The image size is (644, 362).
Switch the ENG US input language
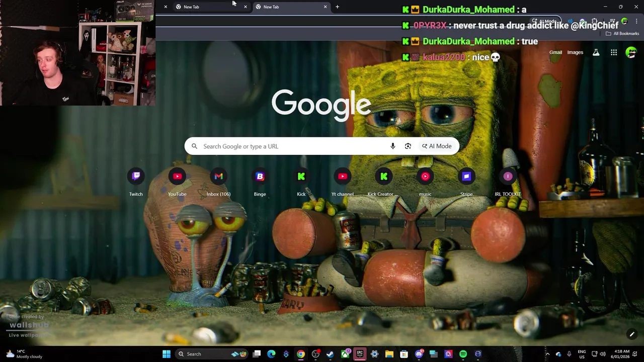(x=582, y=354)
